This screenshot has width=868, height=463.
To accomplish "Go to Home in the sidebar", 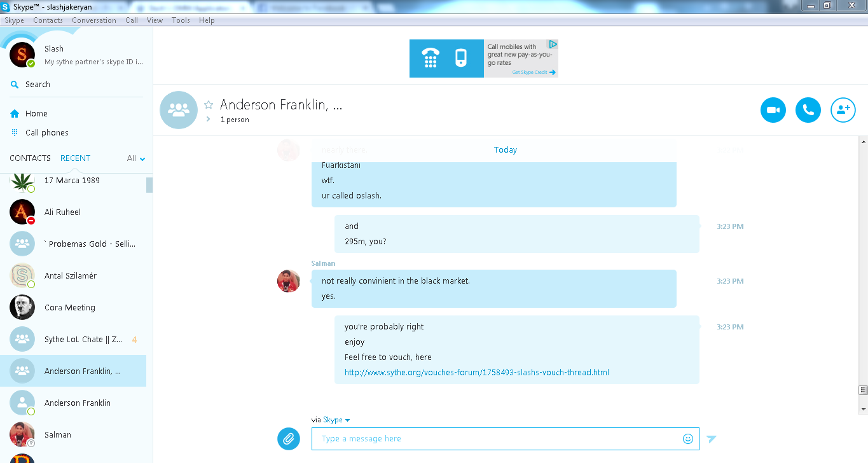I will [x=36, y=114].
